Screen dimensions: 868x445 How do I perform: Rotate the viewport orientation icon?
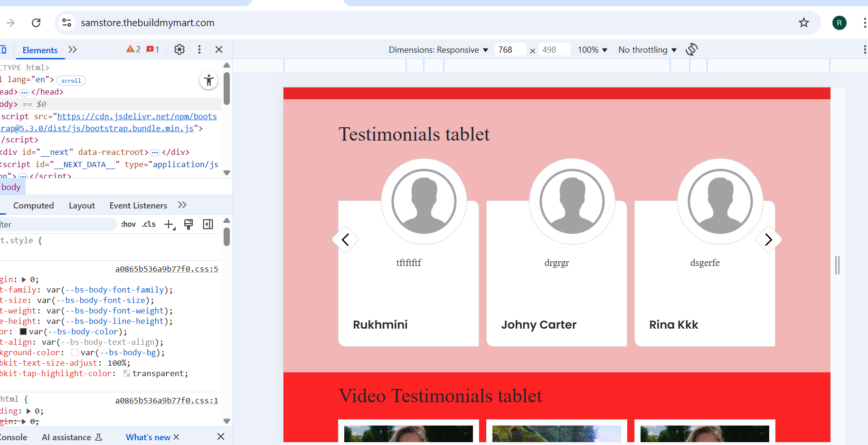click(x=692, y=49)
